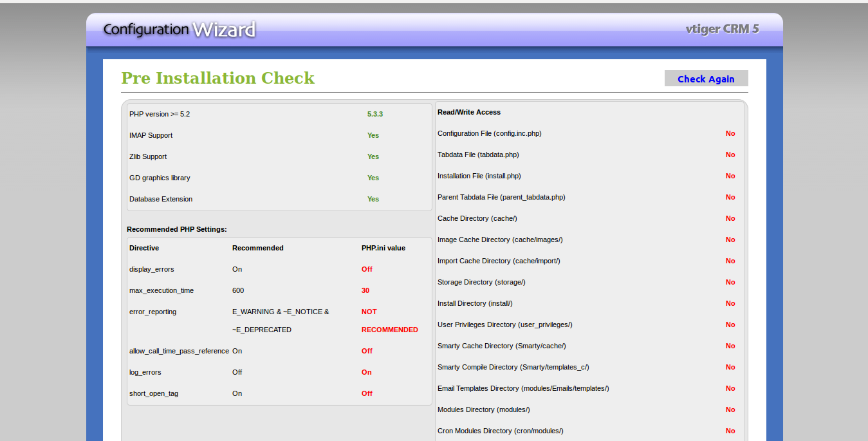Image resolution: width=868 pixels, height=441 pixels.
Task: Click the Import Cache Directory (cache/import/) row
Action: [589, 261]
